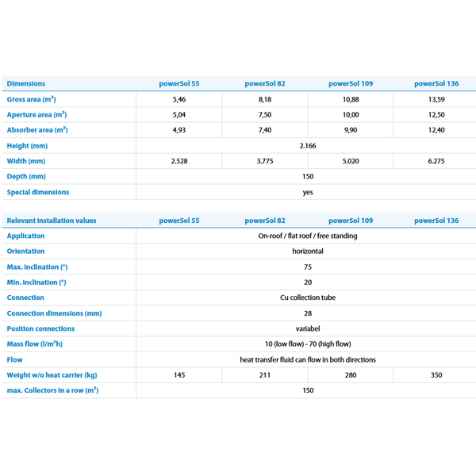Select the 'Width (mm)' row label
The width and height of the screenshot is (476, 476).
coord(26,161)
